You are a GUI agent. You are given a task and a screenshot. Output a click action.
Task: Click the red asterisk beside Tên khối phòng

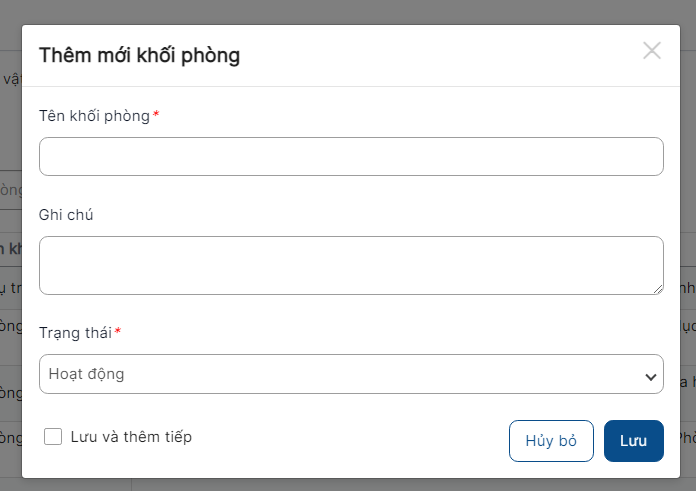point(156,115)
